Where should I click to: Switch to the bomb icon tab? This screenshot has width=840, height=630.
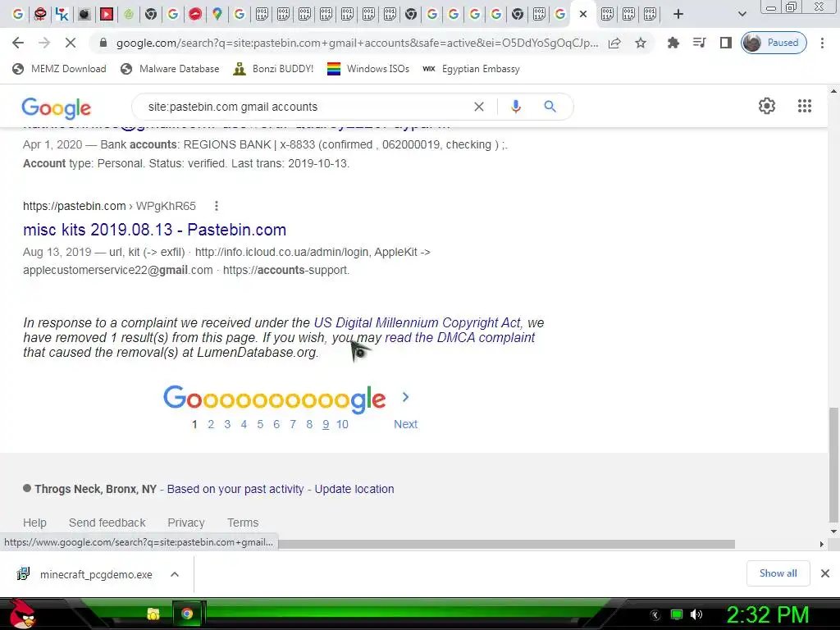[x=84, y=14]
